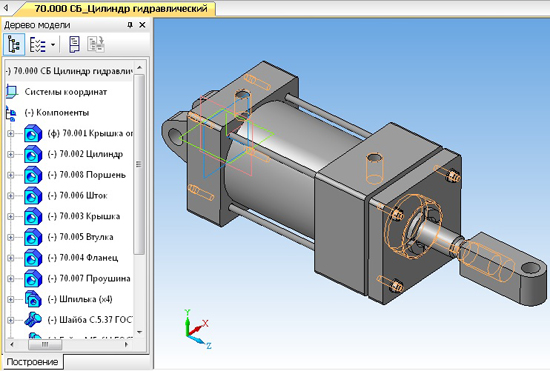Click the greyed composition icon in toolbar
The height and width of the screenshot is (371, 550).
coord(96,45)
